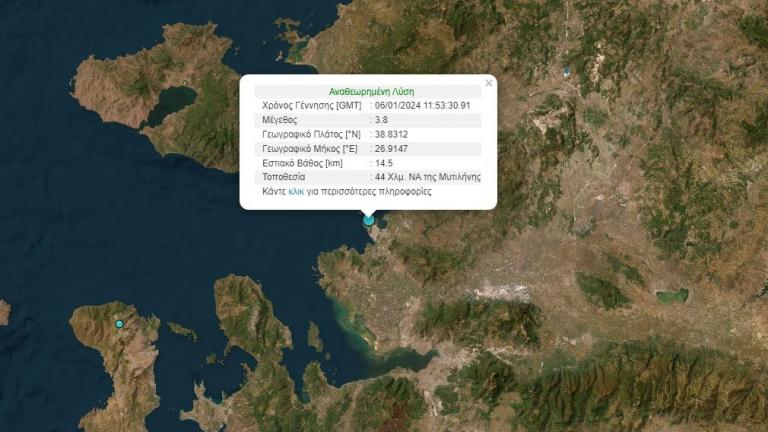Click the location text '44 Χλμ. ΝΑ της Μυτιλήνης'
The height and width of the screenshot is (432, 768).
point(428,177)
